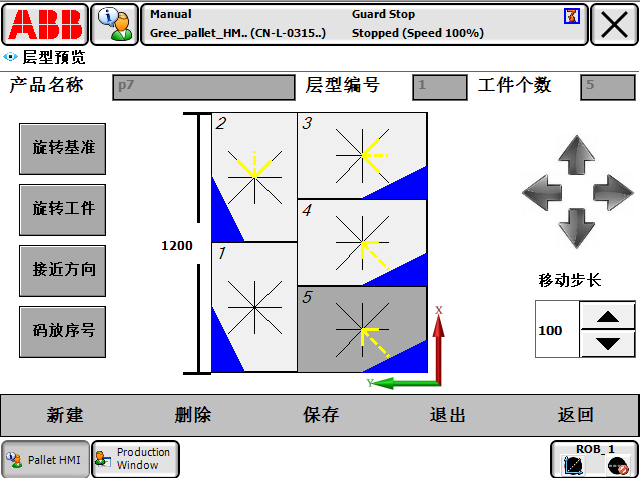Viewport: 640px width, 478px height.
Task: Move workpiece with up arrow
Action: point(577,155)
